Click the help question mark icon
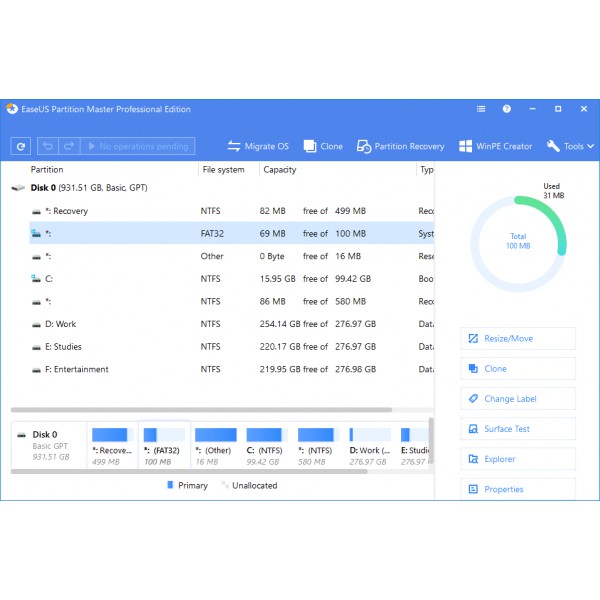Image resolution: width=600 pixels, height=600 pixels. 507,109
